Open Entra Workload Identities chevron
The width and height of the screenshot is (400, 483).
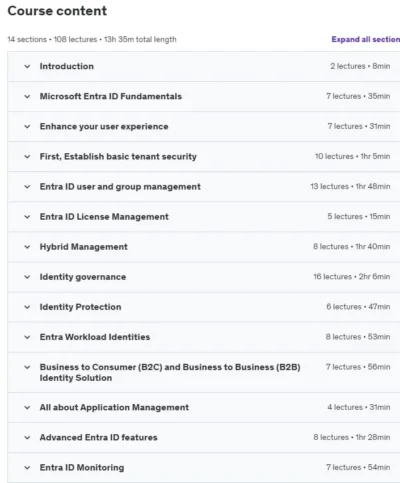pyautogui.click(x=27, y=337)
